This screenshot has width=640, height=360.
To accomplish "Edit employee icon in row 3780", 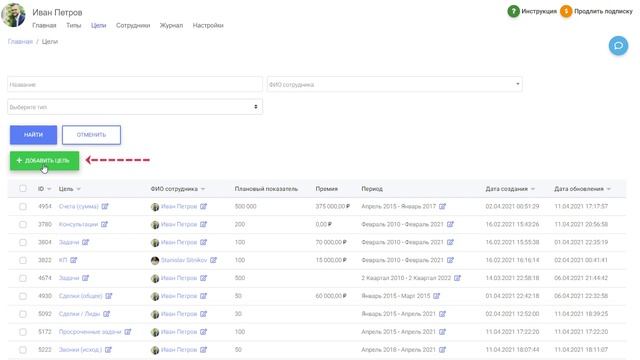I will click(x=204, y=224).
